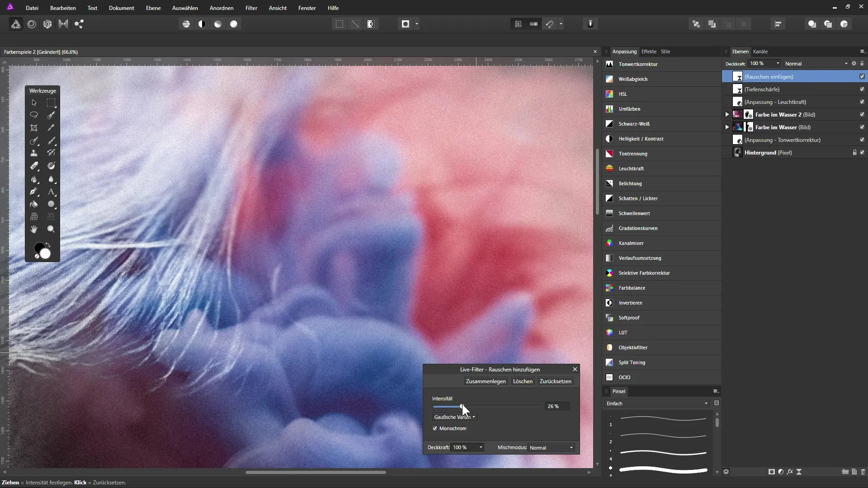Switch to the Stile tab
The image size is (868, 488).
[x=665, y=52]
